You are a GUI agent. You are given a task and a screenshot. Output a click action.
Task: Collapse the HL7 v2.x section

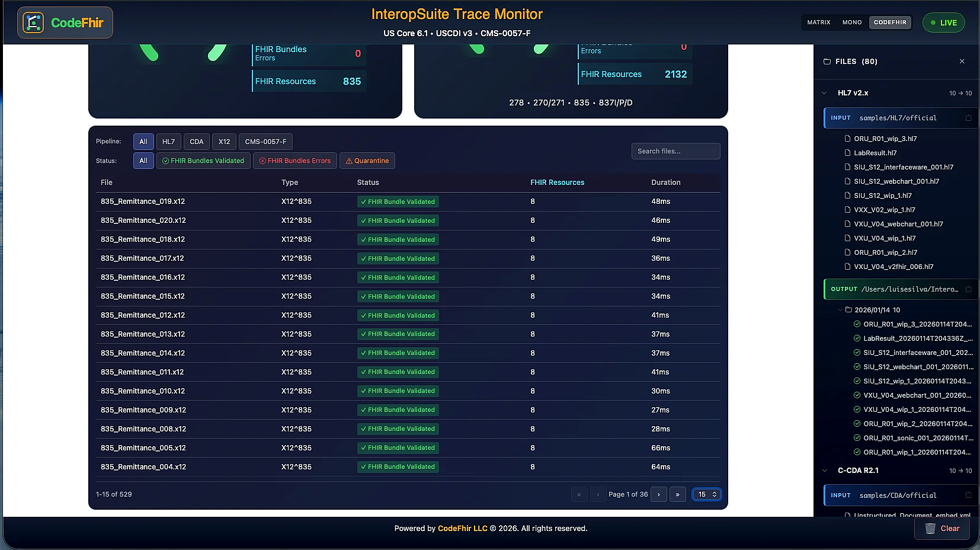tap(825, 93)
